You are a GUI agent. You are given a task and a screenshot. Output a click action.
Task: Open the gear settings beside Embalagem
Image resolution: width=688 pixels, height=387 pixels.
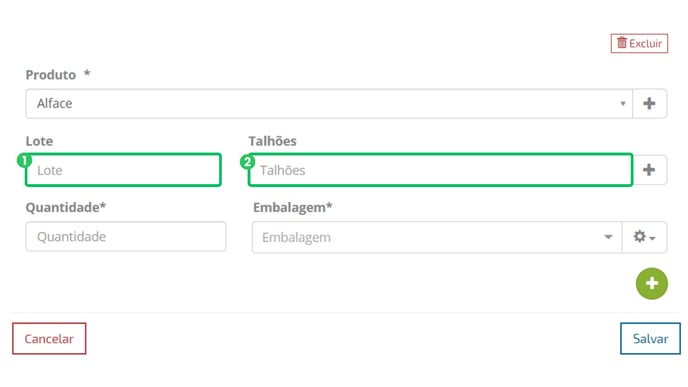tap(644, 237)
